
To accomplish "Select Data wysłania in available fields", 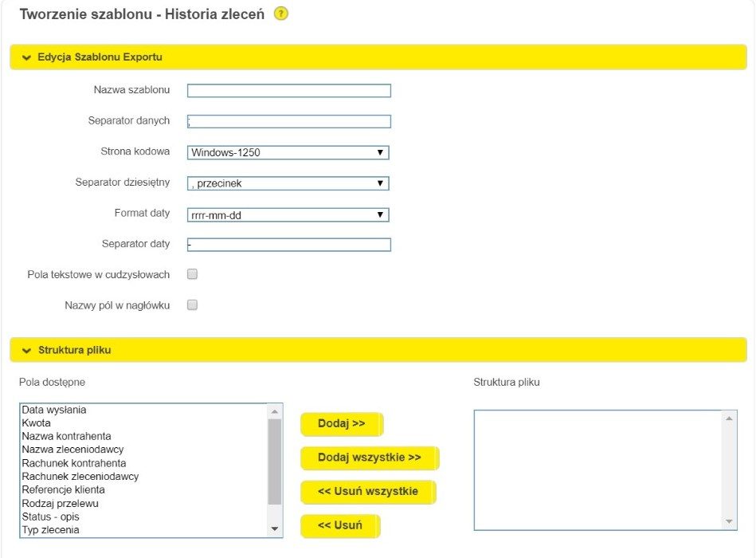I will pos(54,410).
